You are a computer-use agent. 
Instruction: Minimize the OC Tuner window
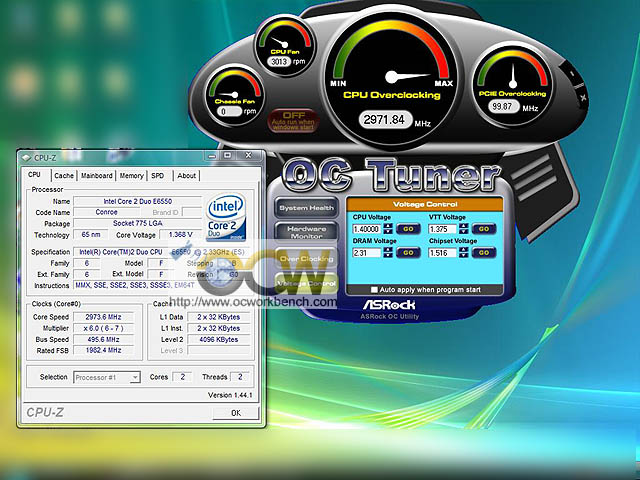pyautogui.click(x=572, y=74)
